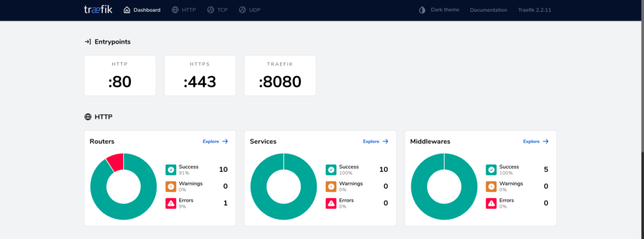Click the globe icon beside HTTP heading
Image resolution: width=644 pixels, height=239 pixels.
point(87,117)
